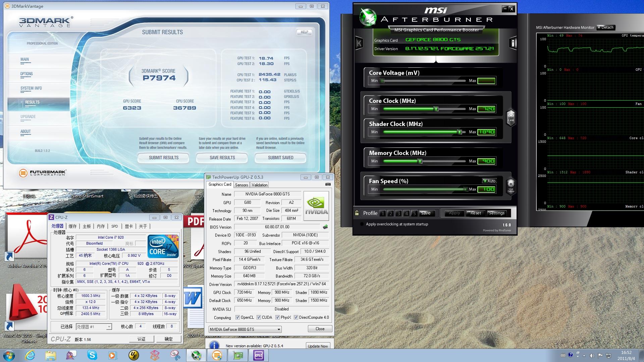644x362 pixels.
Task: Toggle the core/shader clock Link icon
Action: pyautogui.click(x=511, y=117)
